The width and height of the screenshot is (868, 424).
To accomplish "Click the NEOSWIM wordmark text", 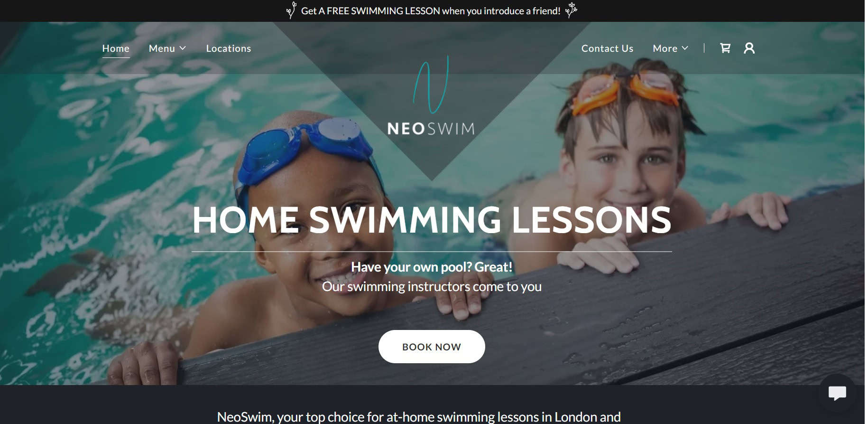I will pos(431,129).
